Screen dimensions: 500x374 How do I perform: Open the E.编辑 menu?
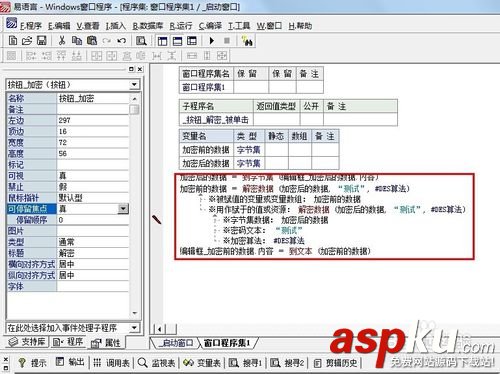pyautogui.click(x=59, y=26)
